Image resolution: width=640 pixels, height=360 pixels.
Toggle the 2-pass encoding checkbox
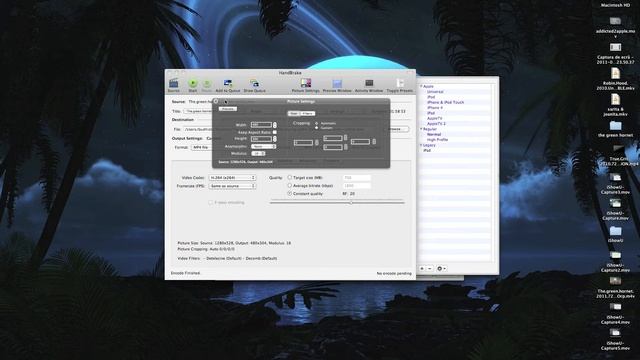[211, 202]
